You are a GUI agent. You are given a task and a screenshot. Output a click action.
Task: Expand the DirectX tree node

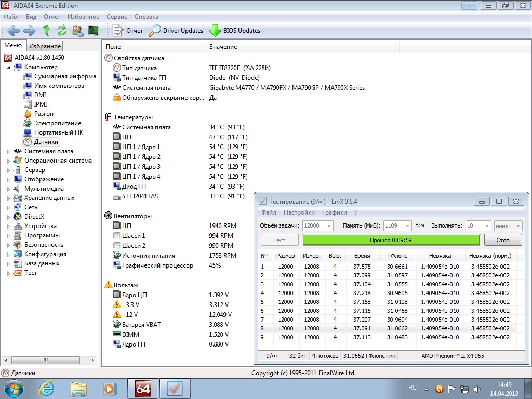point(9,217)
